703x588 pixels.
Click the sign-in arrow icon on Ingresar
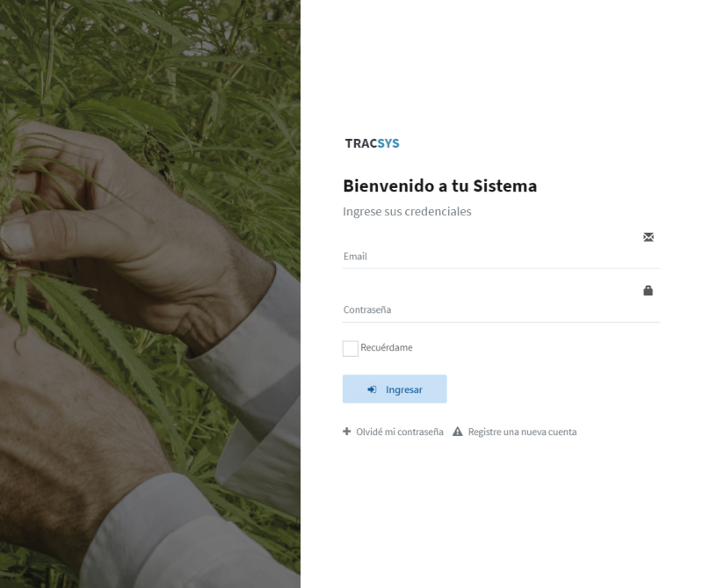372,389
